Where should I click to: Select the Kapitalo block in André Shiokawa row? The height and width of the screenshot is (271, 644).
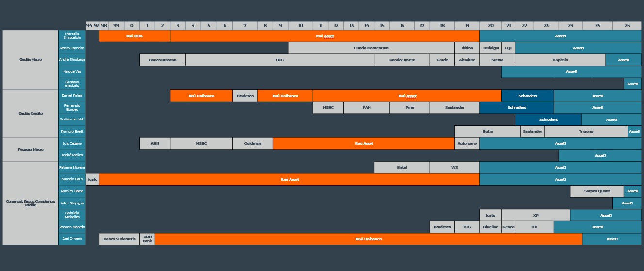[560, 60]
